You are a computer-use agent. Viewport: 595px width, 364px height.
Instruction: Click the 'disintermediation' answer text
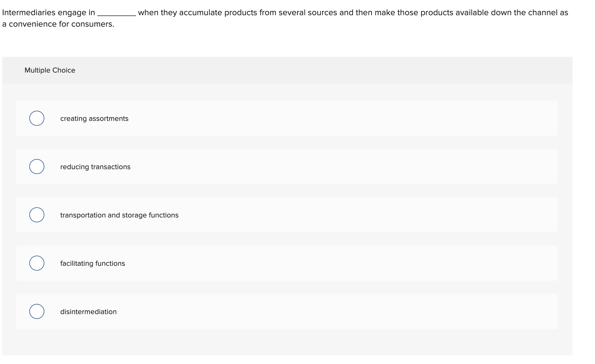(88, 312)
